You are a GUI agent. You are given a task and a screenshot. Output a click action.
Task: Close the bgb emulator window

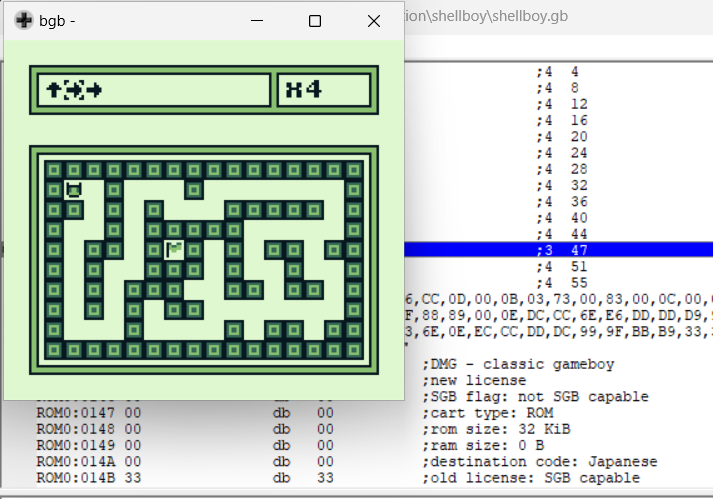[x=373, y=21]
